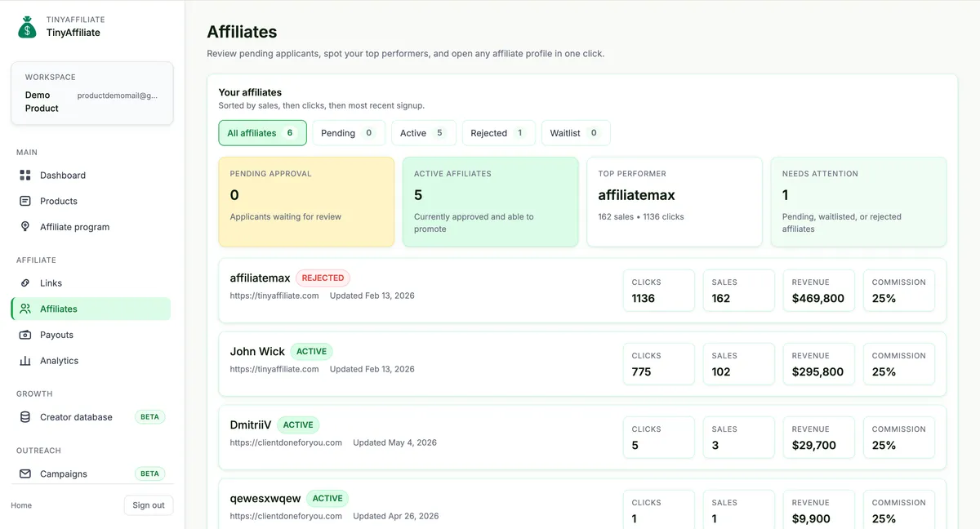Click the Sign out button

pos(149,505)
